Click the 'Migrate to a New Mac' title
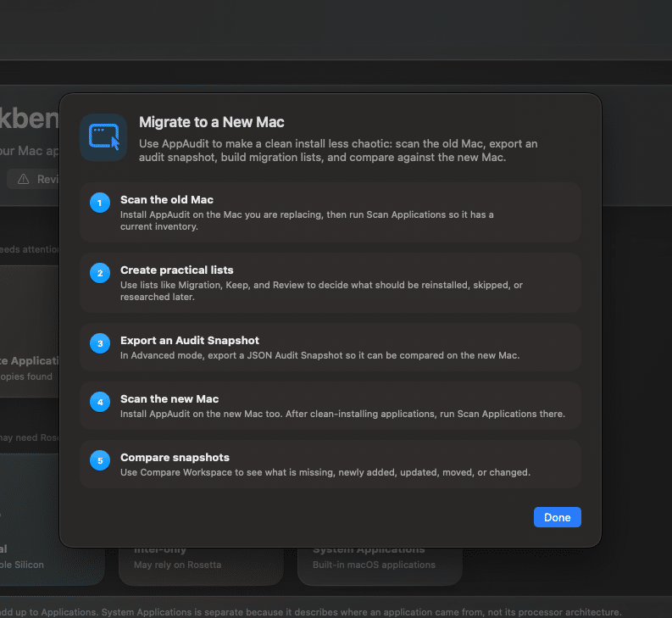The image size is (672, 618). 211,122
